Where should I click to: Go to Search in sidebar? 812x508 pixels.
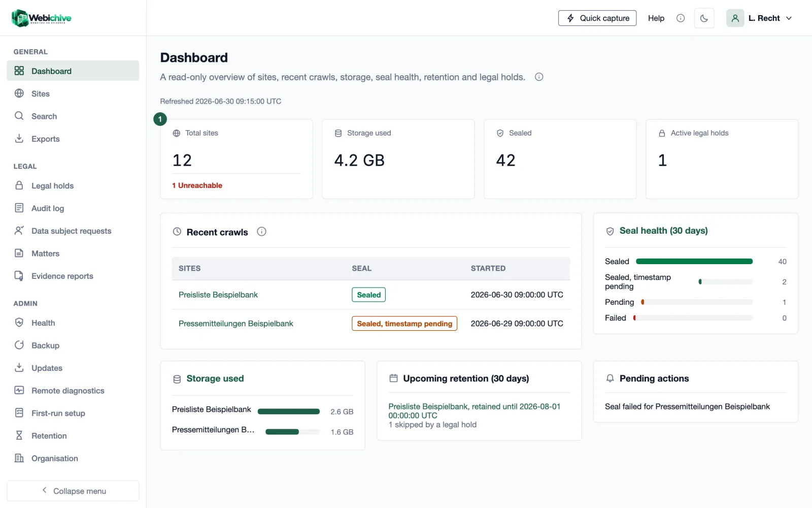[x=73, y=116]
